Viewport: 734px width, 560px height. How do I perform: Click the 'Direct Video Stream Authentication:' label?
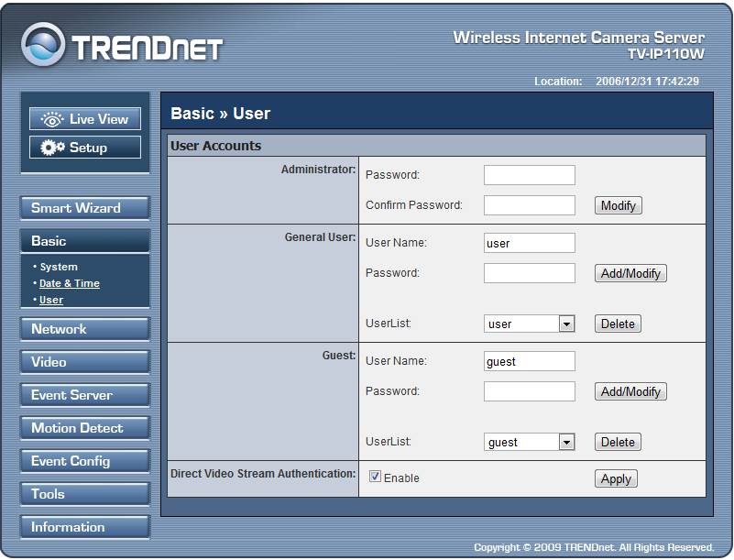tap(263, 474)
